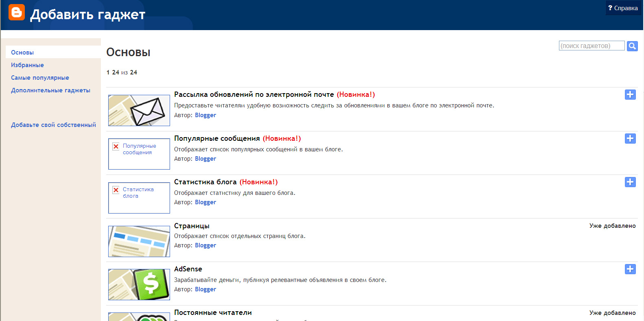Click the envelope thumbnail for email subscription
This screenshot has width=644, height=321.
click(x=139, y=110)
